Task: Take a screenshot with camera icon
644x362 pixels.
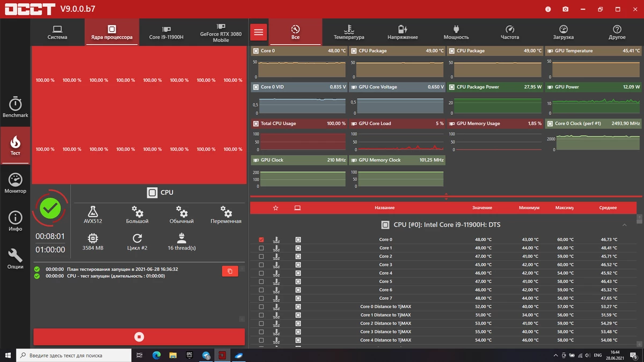Action: click(566, 9)
